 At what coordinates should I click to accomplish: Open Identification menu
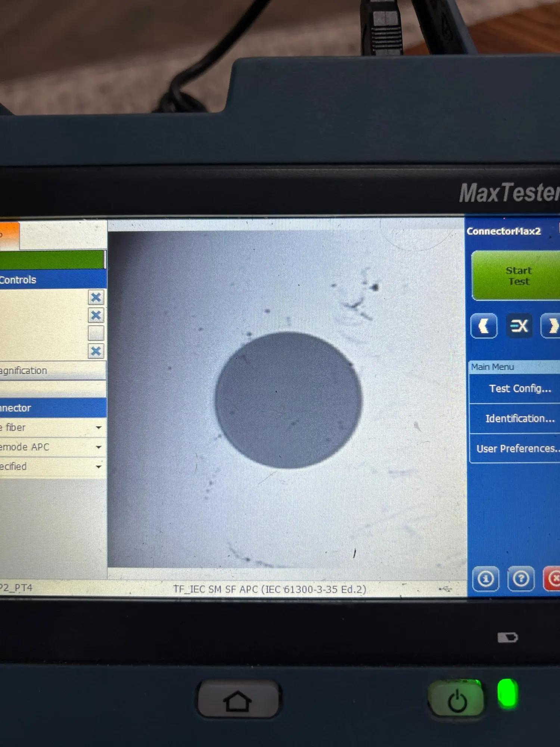[515, 418]
